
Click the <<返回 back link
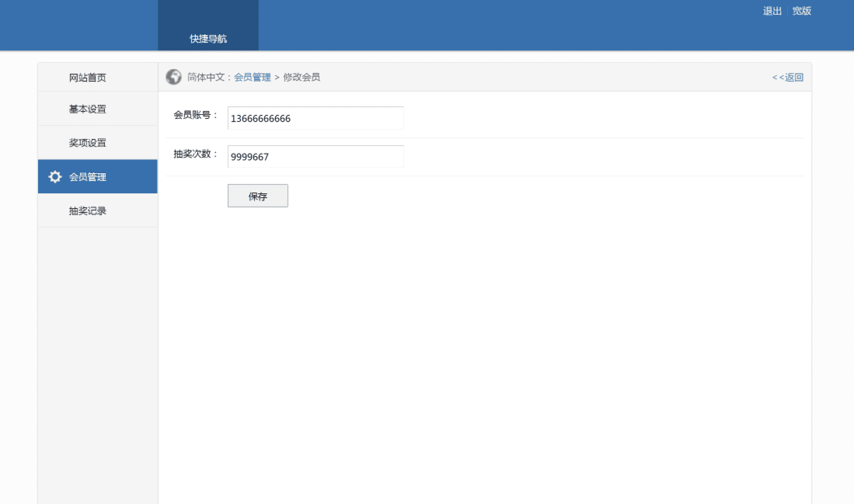tap(787, 77)
